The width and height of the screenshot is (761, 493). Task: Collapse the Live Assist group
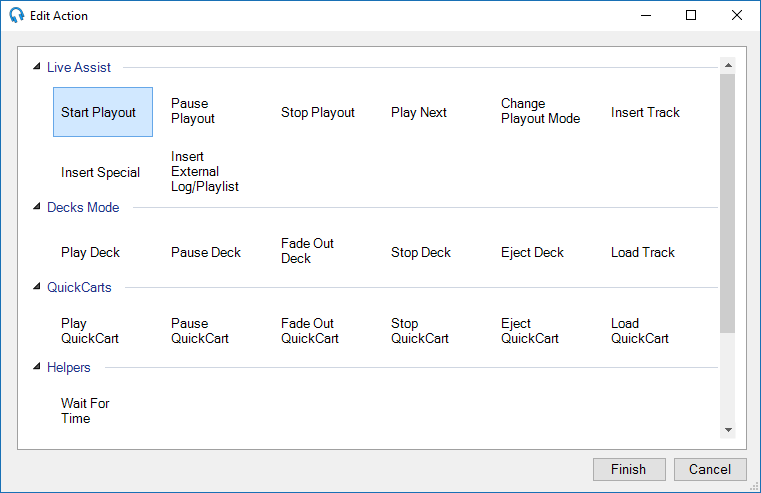(37, 67)
